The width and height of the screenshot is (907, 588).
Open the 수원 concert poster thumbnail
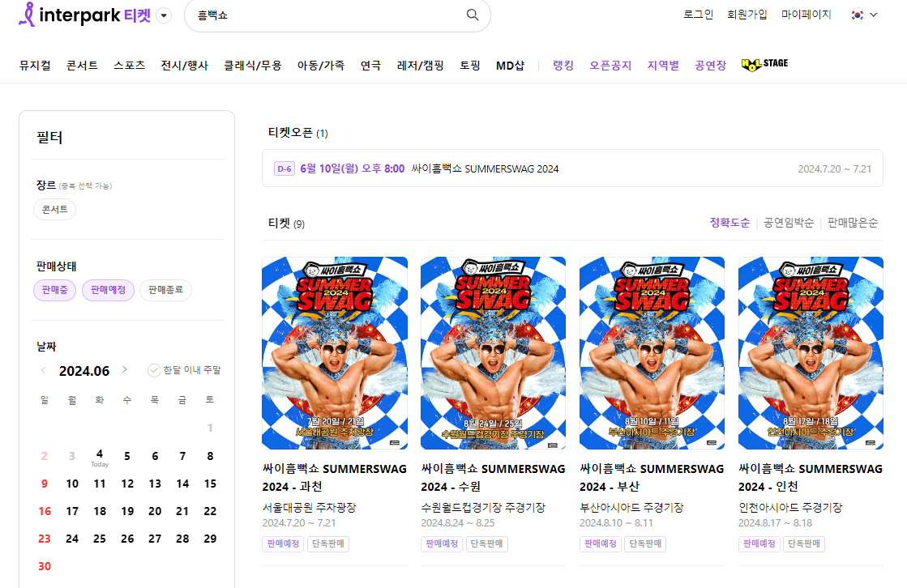[x=493, y=353]
